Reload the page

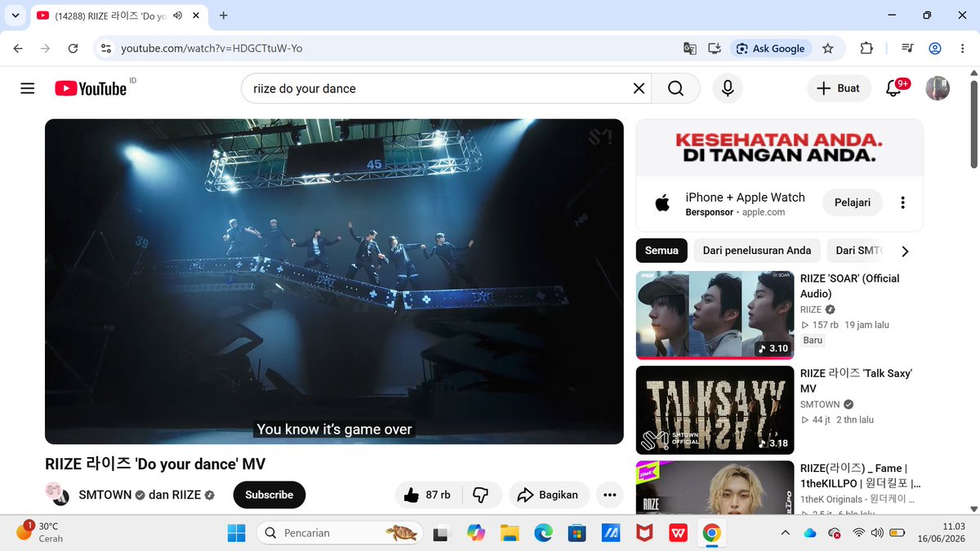coord(73,48)
